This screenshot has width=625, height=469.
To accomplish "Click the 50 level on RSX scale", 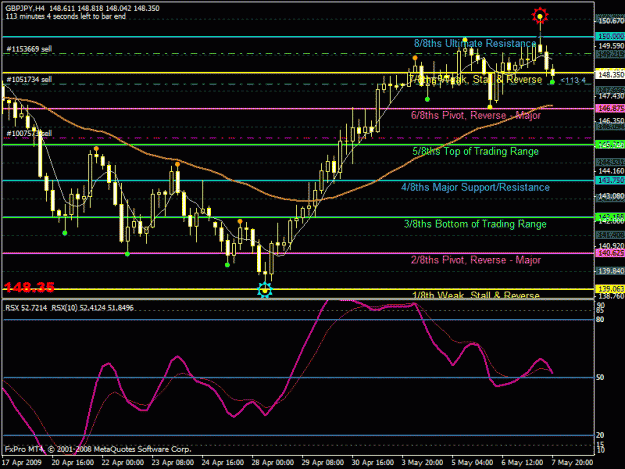I will 600,377.
